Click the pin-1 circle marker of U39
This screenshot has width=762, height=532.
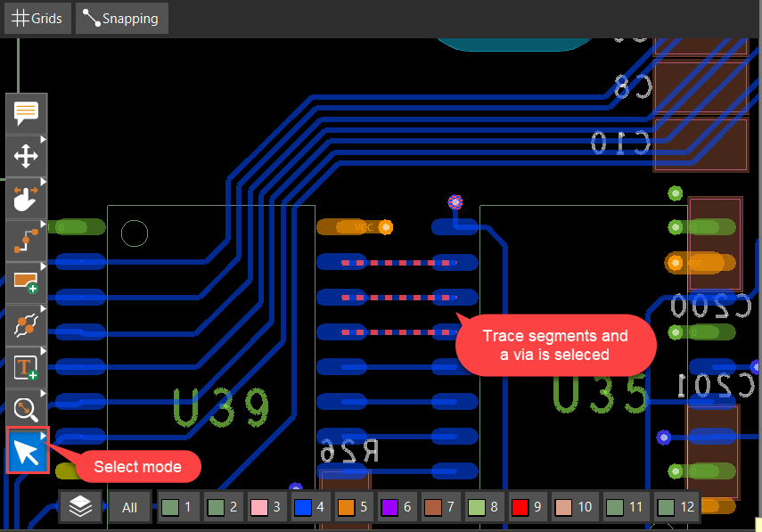(x=135, y=233)
